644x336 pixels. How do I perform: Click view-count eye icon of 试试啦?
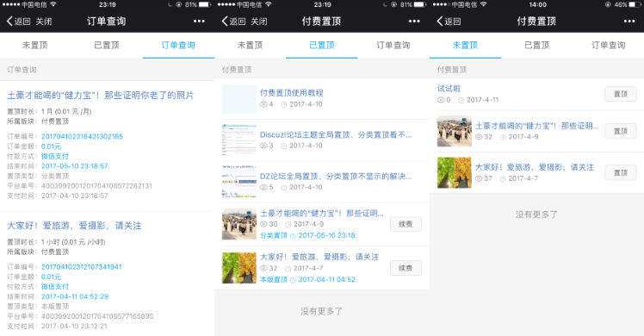coord(441,100)
